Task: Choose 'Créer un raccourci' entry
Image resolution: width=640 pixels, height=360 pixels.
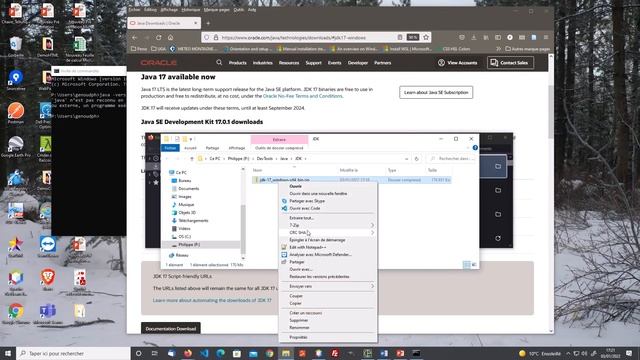Action: (306, 313)
